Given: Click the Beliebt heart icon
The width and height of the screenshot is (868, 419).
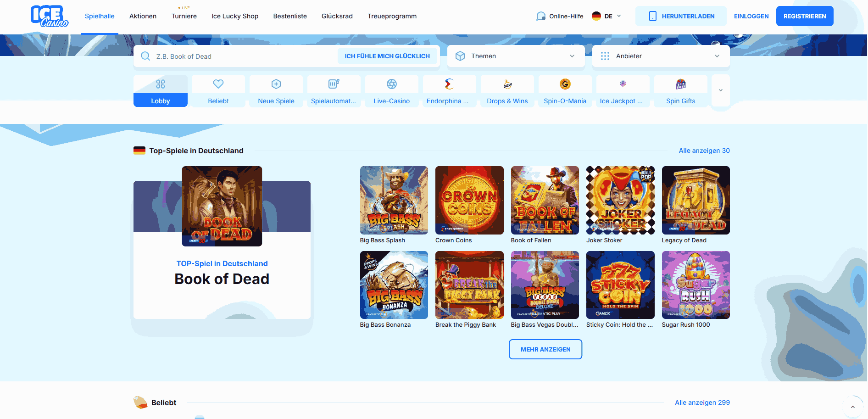Looking at the screenshot, I should [218, 84].
